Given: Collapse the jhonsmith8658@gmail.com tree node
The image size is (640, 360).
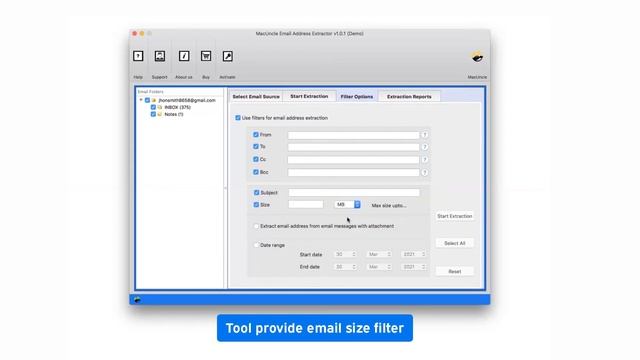Looking at the screenshot, I should pos(141,100).
